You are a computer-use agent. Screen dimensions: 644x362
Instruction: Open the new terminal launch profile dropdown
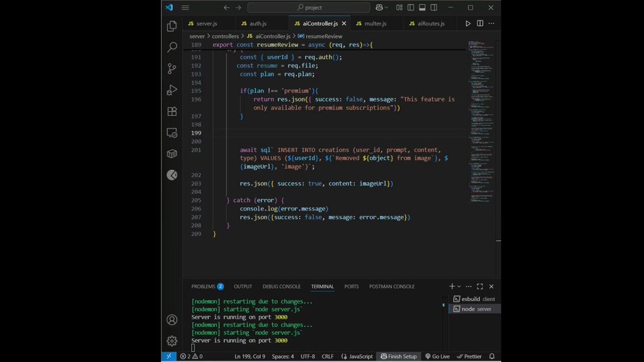pos(459,286)
